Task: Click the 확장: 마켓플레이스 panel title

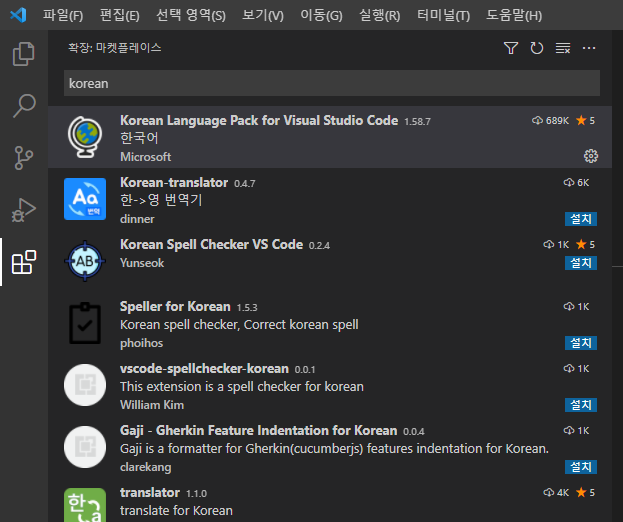Action: (114, 48)
